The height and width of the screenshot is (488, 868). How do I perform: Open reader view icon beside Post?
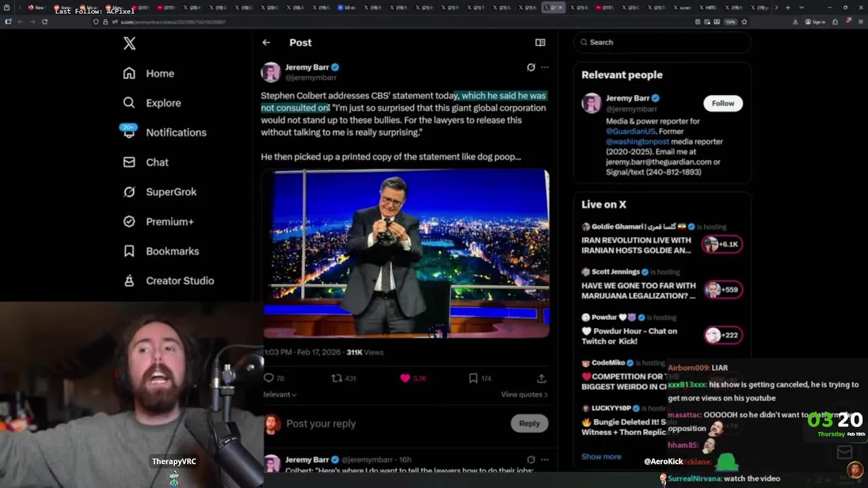[x=540, y=42]
